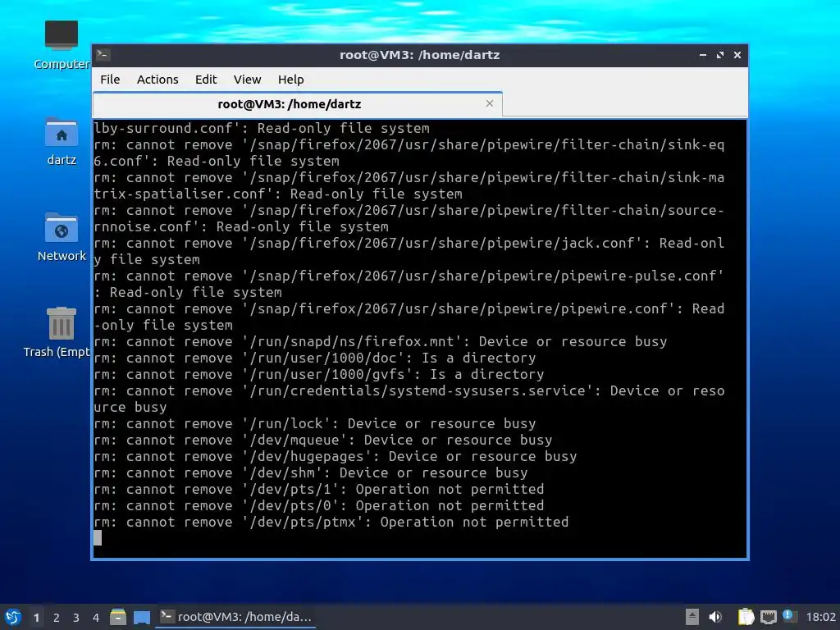Viewport: 840px width, 630px height.
Task: Click the terminal taskbar entry root@VM3
Action: pyautogui.click(x=236, y=617)
